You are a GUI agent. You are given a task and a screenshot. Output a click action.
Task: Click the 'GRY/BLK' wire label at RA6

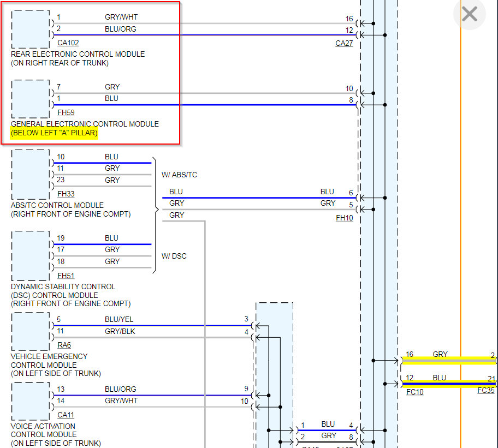120,331
